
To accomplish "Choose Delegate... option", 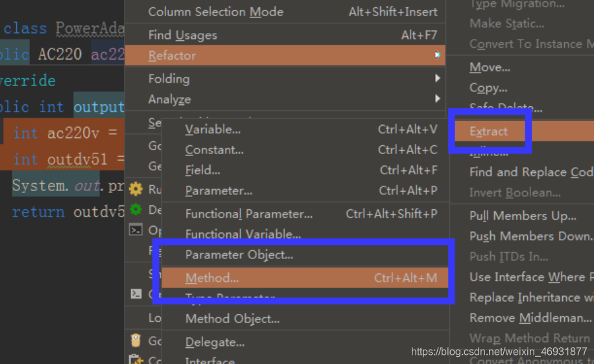I will [305, 343].
